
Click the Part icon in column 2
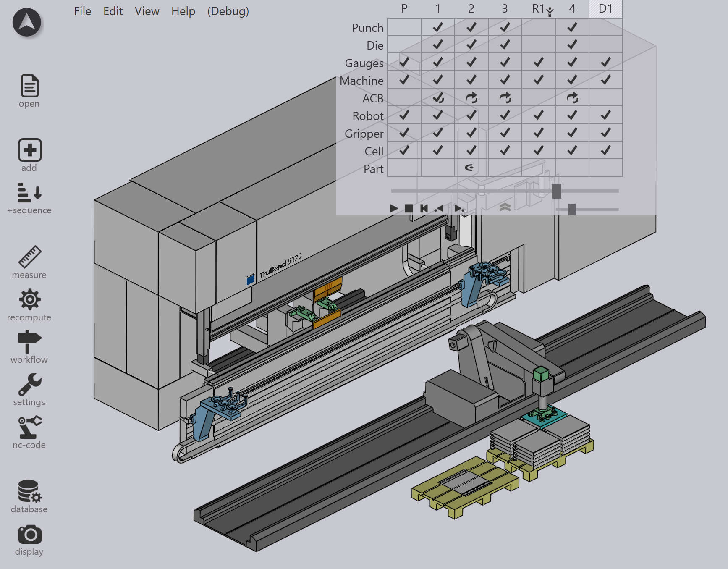point(469,168)
